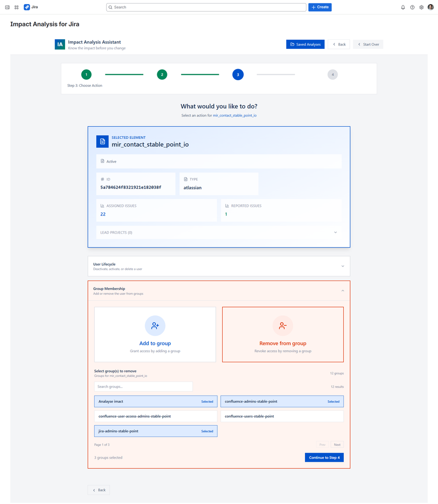Deselect the confluence-admins-stable-point group

(282, 402)
